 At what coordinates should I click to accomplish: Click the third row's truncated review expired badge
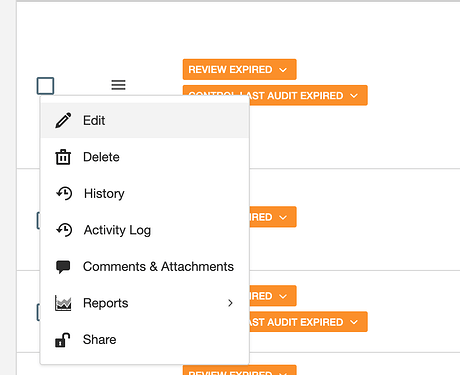[273, 296]
